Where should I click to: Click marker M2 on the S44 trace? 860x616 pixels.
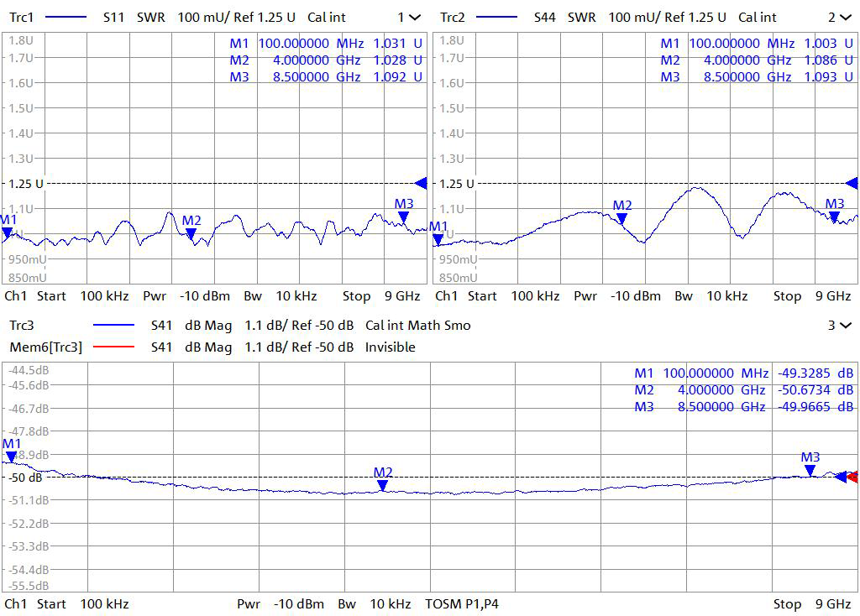click(x=621, y=219)
